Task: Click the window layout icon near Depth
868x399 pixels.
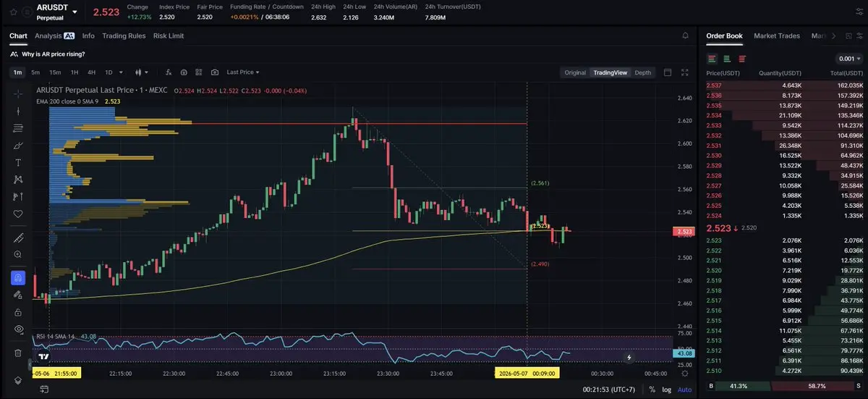Action: tap(668, 72)
